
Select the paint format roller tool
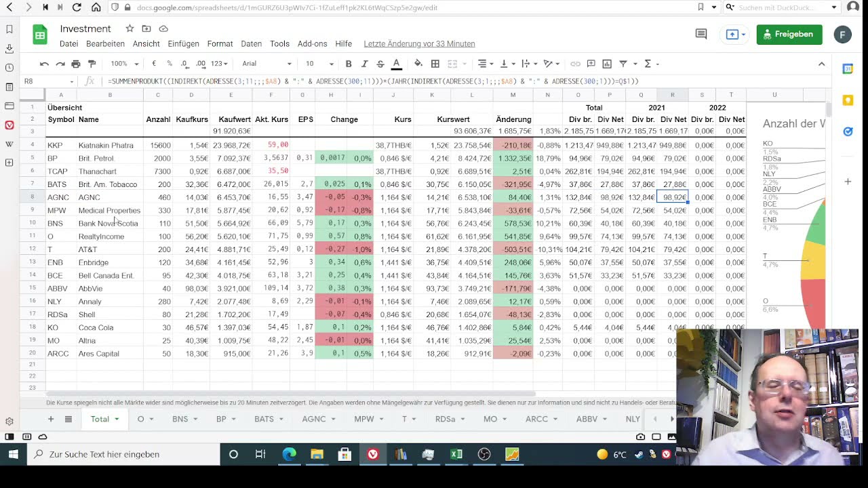point(92,64)
